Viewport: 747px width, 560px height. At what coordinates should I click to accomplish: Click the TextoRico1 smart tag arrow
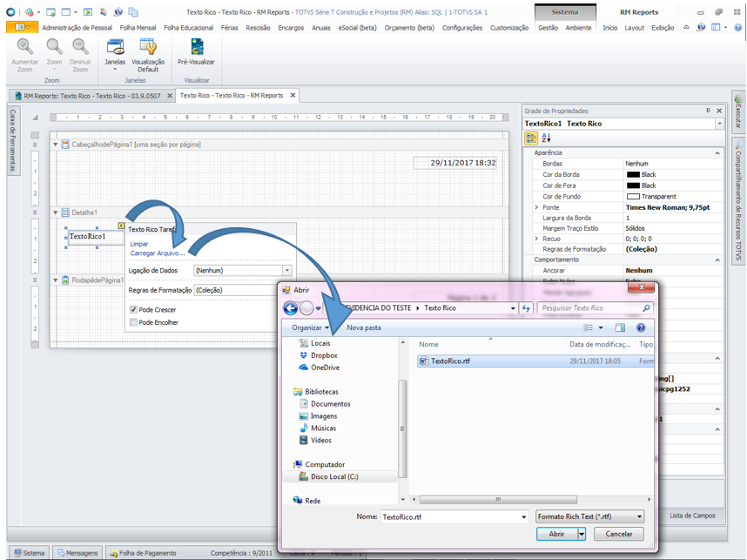(121, 226)
